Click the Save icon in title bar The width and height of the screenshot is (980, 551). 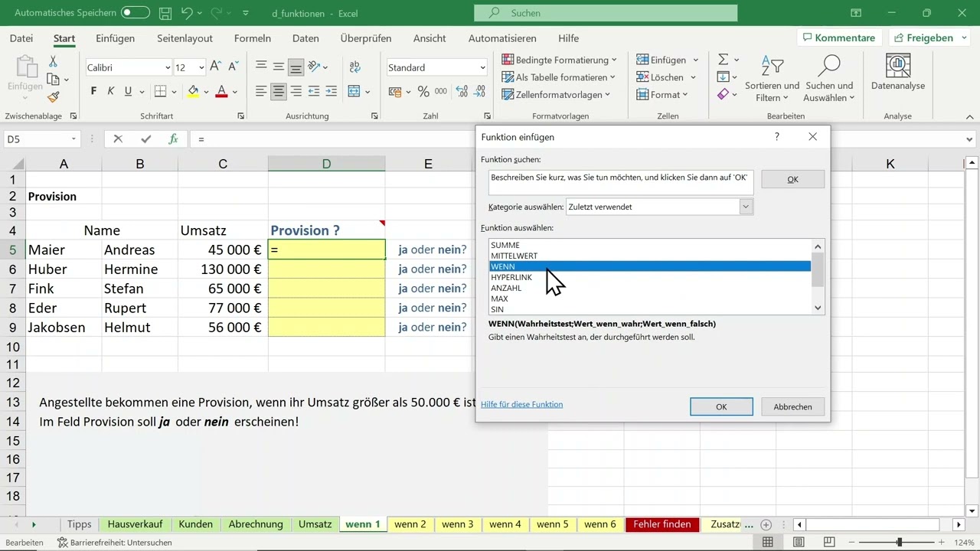tap(165, 13)
